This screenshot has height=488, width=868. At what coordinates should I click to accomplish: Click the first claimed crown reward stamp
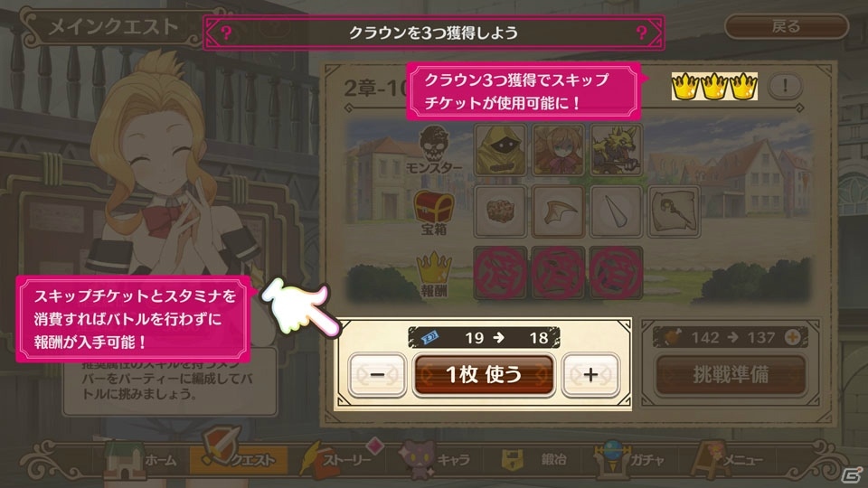point(500,273)
